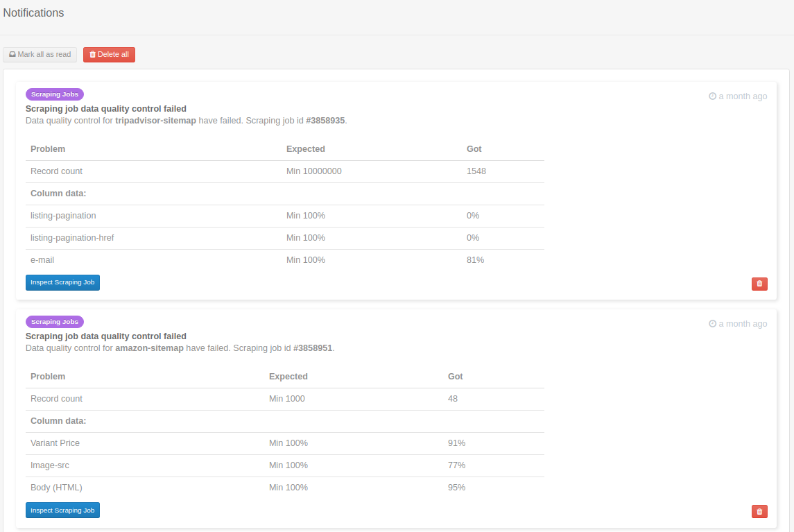Viewport: 794px width, 532px height.
Task: Click the trash icon inside the Delete all button
Action: coord(92,54)
